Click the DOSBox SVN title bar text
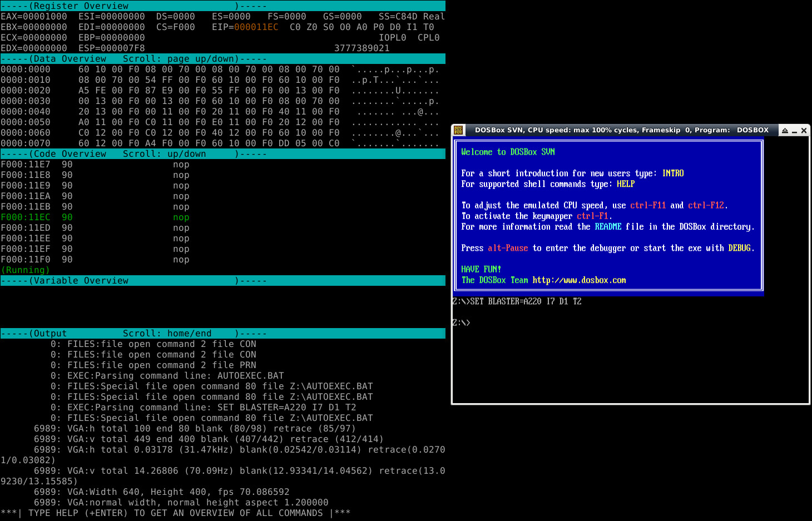The height and width of the screenshot is (521, 812). pos(621,130)
